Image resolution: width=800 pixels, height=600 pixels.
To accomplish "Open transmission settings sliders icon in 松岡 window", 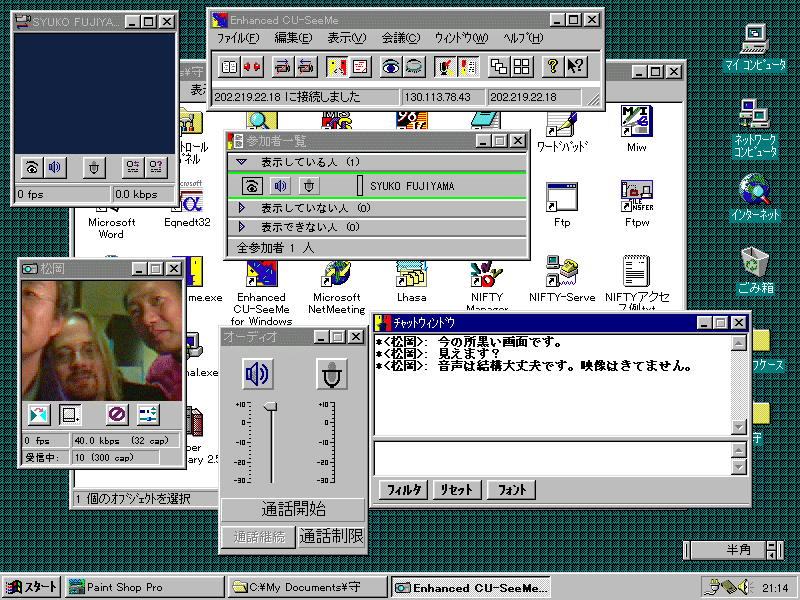I will pyautogui.click(x=148, y=415).
